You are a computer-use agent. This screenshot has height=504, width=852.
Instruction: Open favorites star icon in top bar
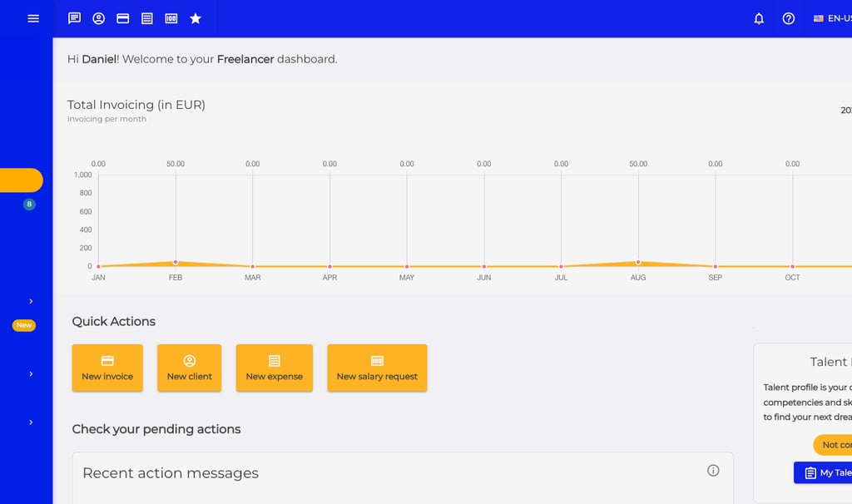[x=196, y=18]
